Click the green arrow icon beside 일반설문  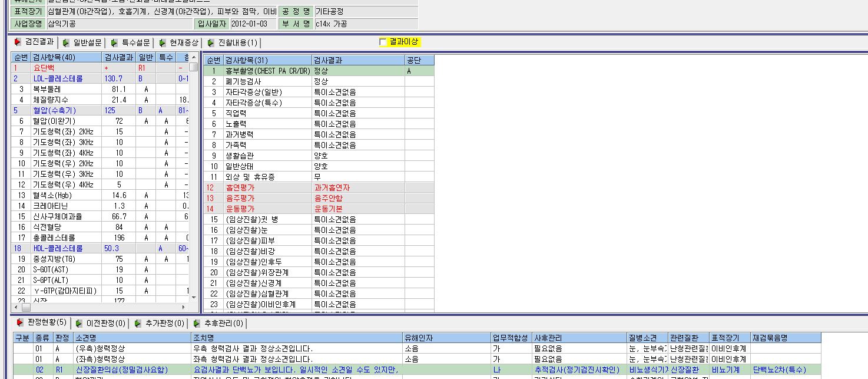point(66,42)
